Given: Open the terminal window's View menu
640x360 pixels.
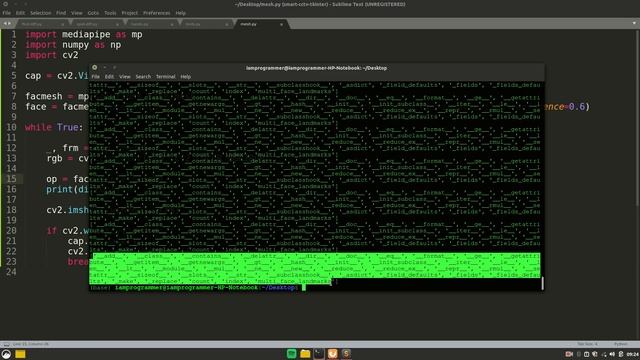Looking at the screenshot, I should tap(124, 77).
